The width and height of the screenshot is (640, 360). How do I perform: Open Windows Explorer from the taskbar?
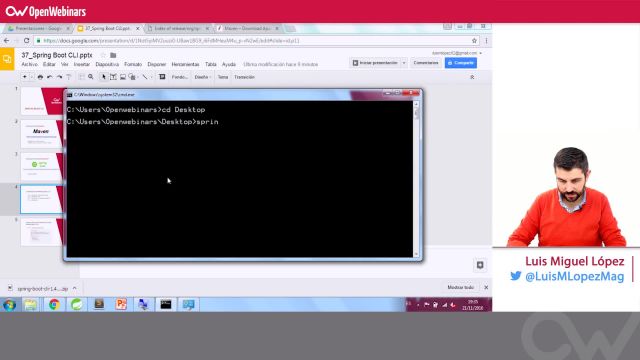coord(31,305)
